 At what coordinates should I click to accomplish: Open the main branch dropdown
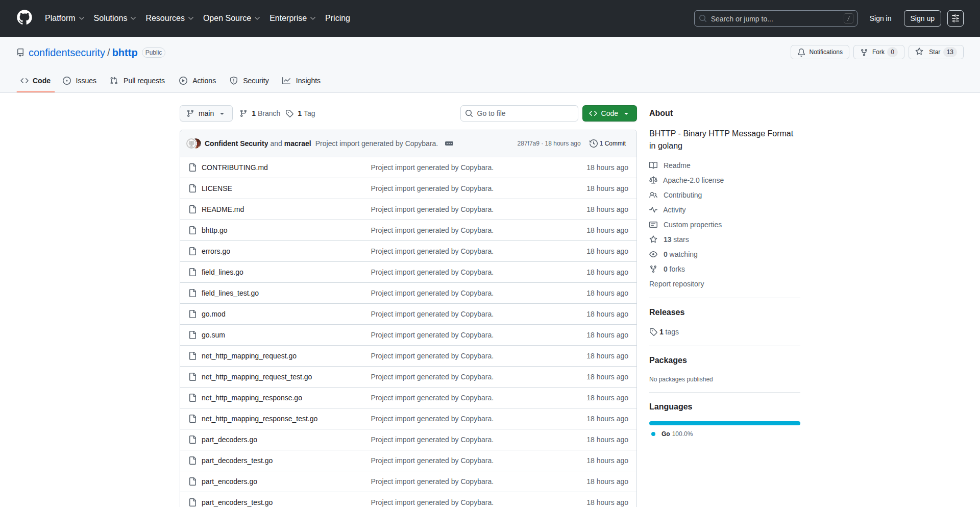206,113
